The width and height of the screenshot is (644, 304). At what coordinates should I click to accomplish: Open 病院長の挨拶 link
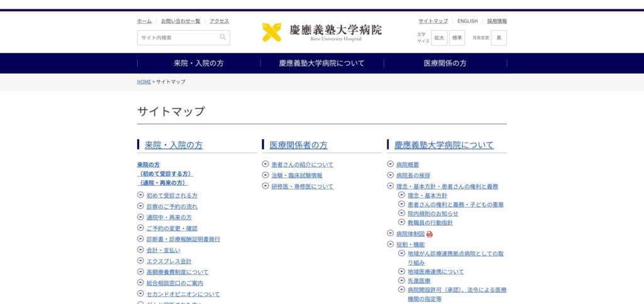[x=413, y=176]
